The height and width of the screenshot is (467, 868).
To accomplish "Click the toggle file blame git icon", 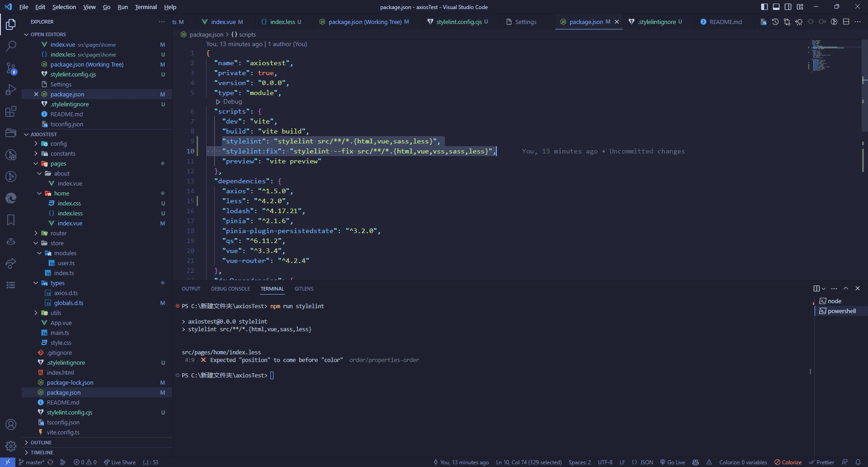I will click(x=834, y=22).
